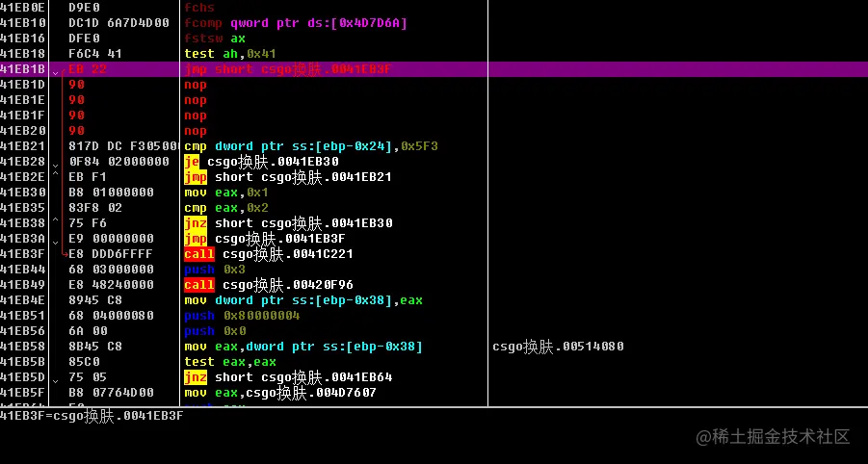868x464 pixels.
Task: Select the call csgo换肤.0041C221 instruction
Action: pyautogui.click(x=269, y=254)
